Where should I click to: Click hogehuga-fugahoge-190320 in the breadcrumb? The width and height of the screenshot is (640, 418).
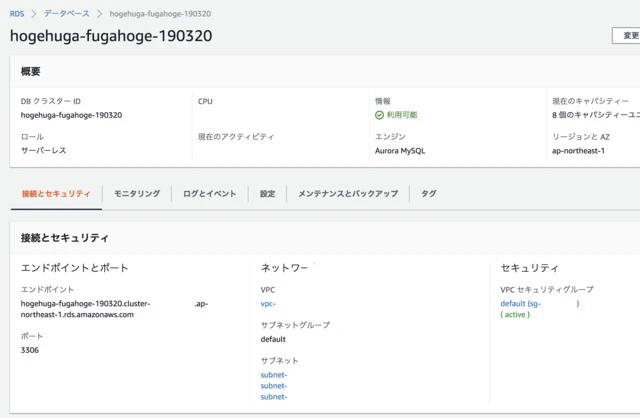pos(160,13)
